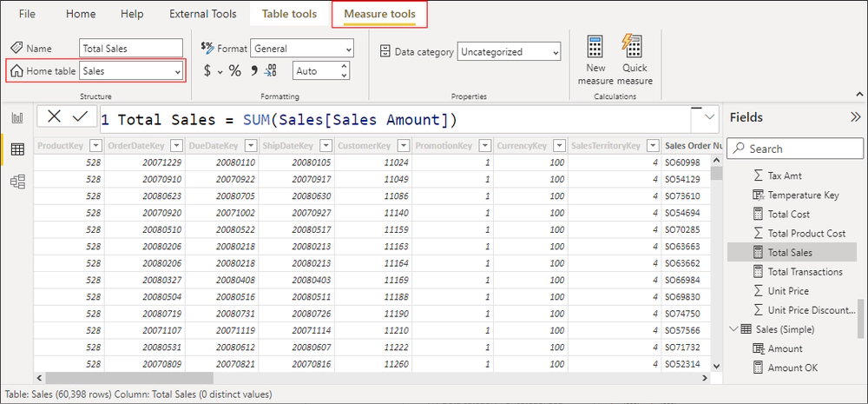Click table scroll-down arrow
The width and height of the screenshot is (868, 404).
coord(716,366)
